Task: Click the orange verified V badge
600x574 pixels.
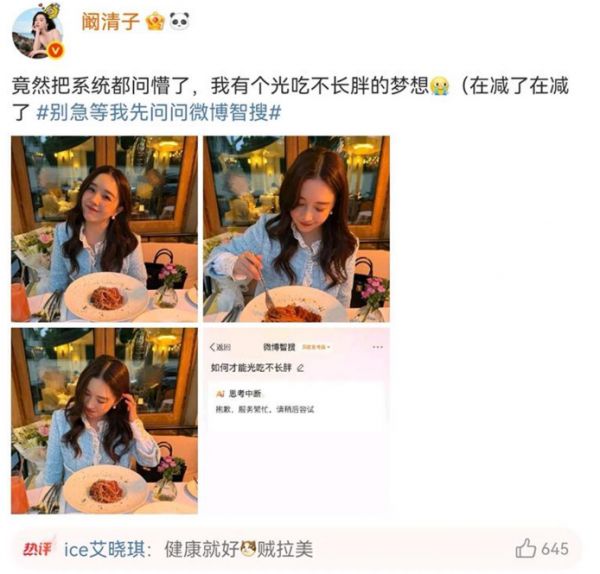Action: click(56, 51)
